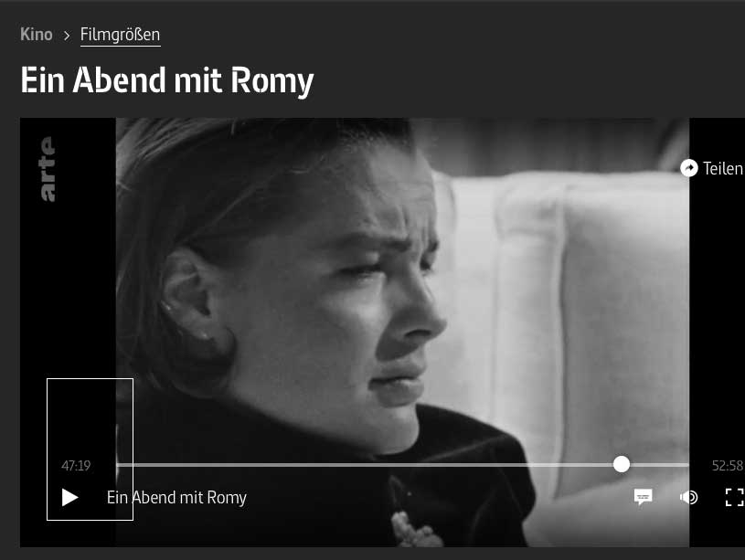The height and width of the screenshot is (560, 745).
Task: Click the elapsed time 47:19
Action: click(76, 466)
